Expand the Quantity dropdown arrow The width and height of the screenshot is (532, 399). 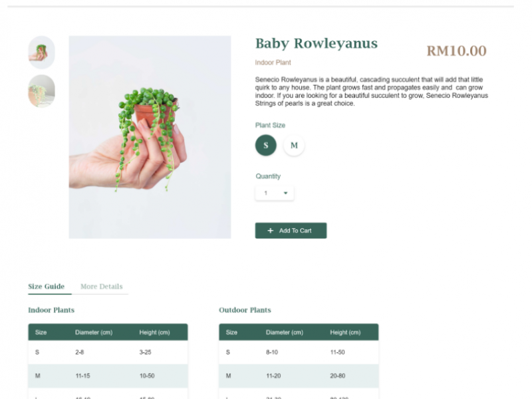[286, 193]
